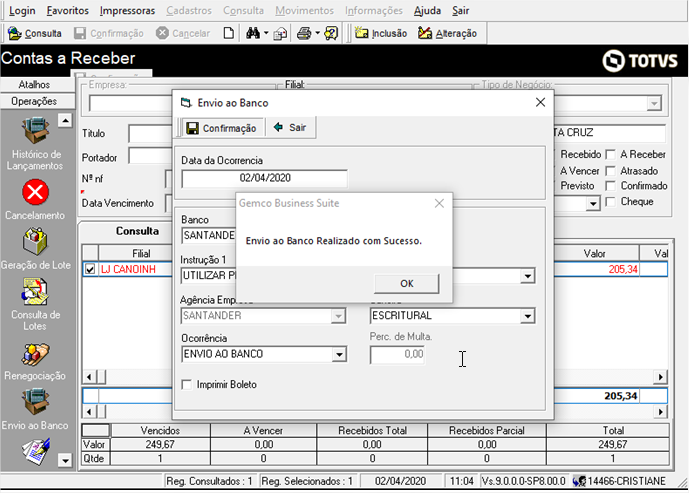The width and height of the screenshot is (689, 493).
Task: Uncheck the LJ CANOINH row checkbox
Action: tap(90, 269)
